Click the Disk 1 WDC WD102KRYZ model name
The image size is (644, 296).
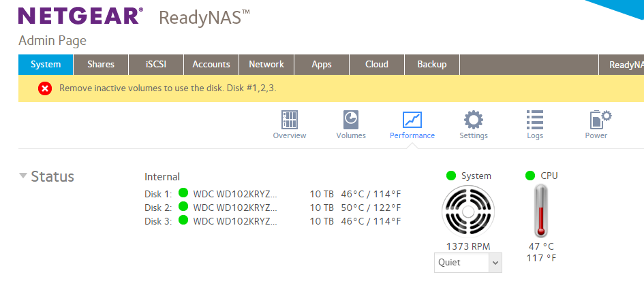coord(235,194)
